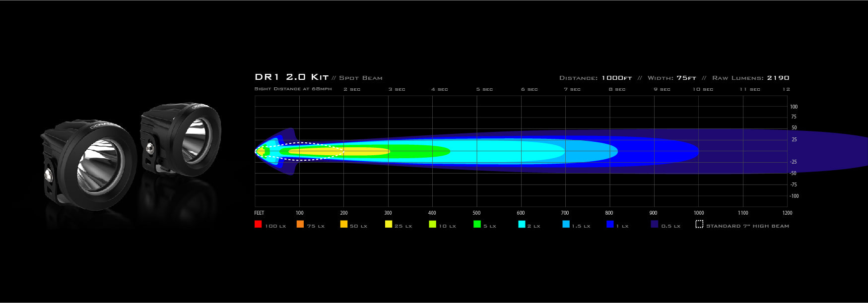Select the orange 75 LX legend swatch
Viewport: 868px width, 303px height.
(300, 224)
